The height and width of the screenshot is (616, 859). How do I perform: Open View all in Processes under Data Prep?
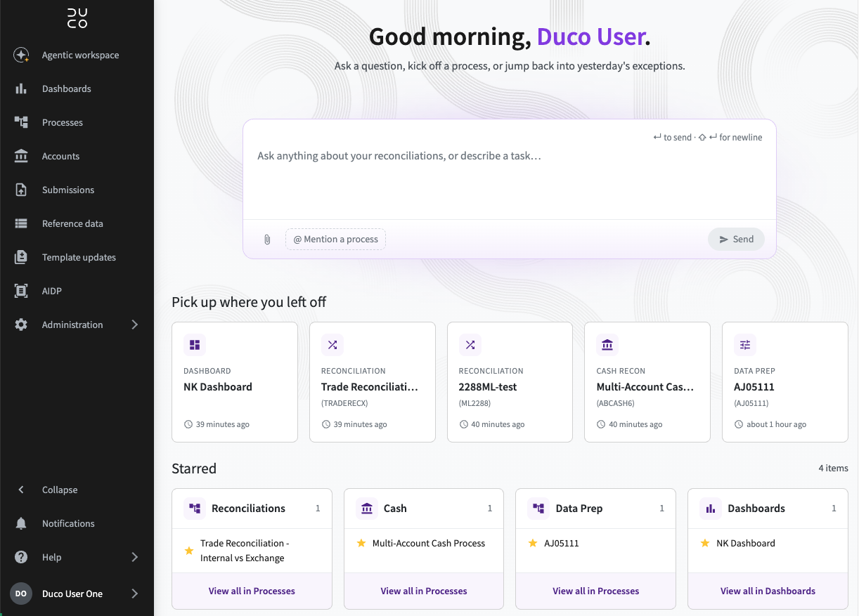[x=596, y=591]
